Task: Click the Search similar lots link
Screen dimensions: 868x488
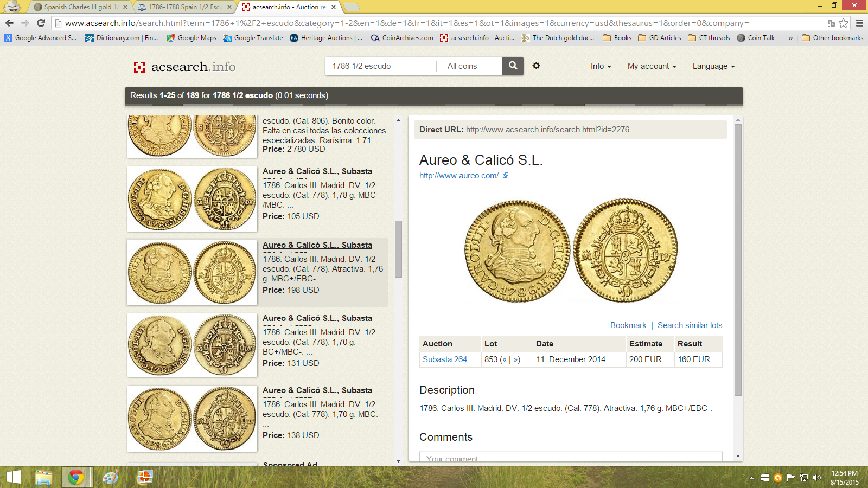Action: coord(690,325)
